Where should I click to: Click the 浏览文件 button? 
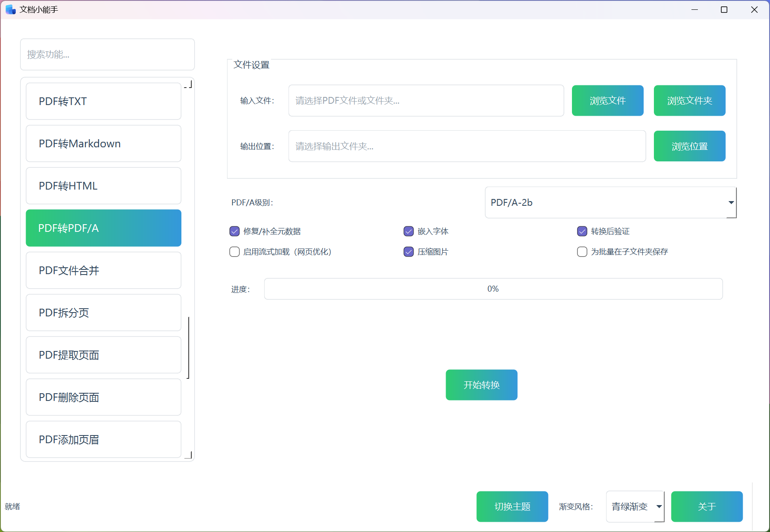coord(607,101)
